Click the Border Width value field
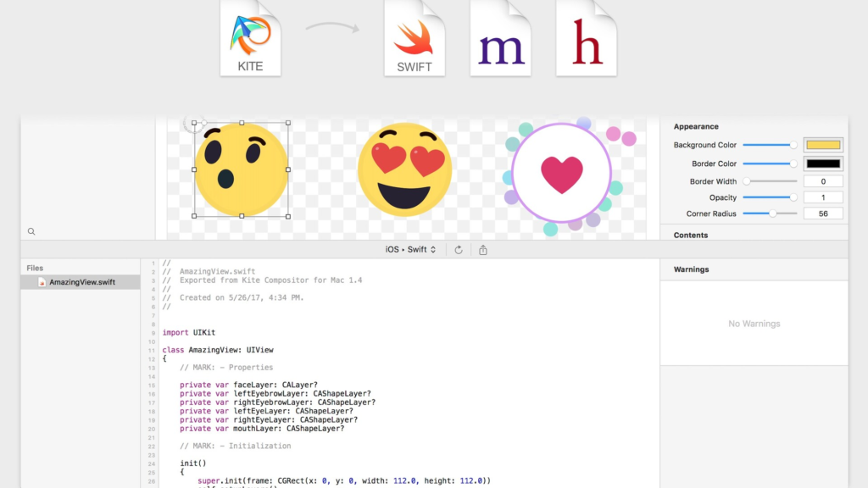Viewport: 868px width, 488px height. click(823, 180)
